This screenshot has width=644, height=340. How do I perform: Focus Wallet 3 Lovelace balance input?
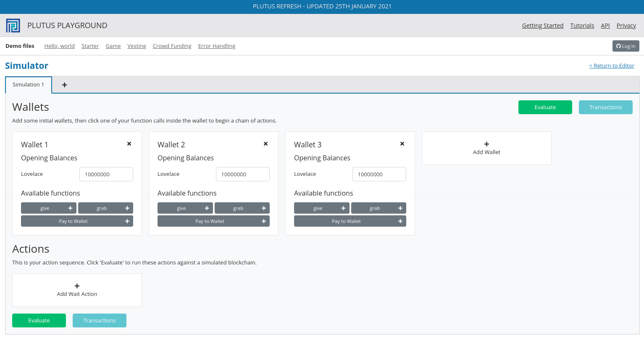(379, 174)
